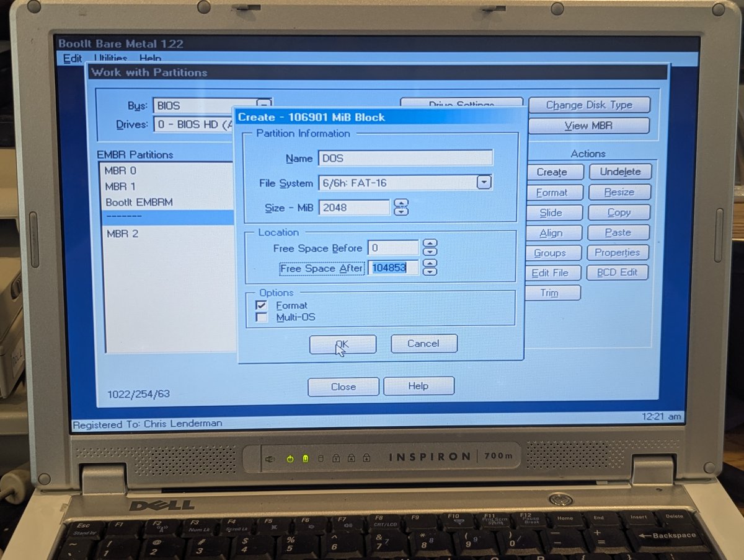This screenshot has width=744, height=560.
Task: Click the Size - MiB field
Action: (x=354, y=208)
